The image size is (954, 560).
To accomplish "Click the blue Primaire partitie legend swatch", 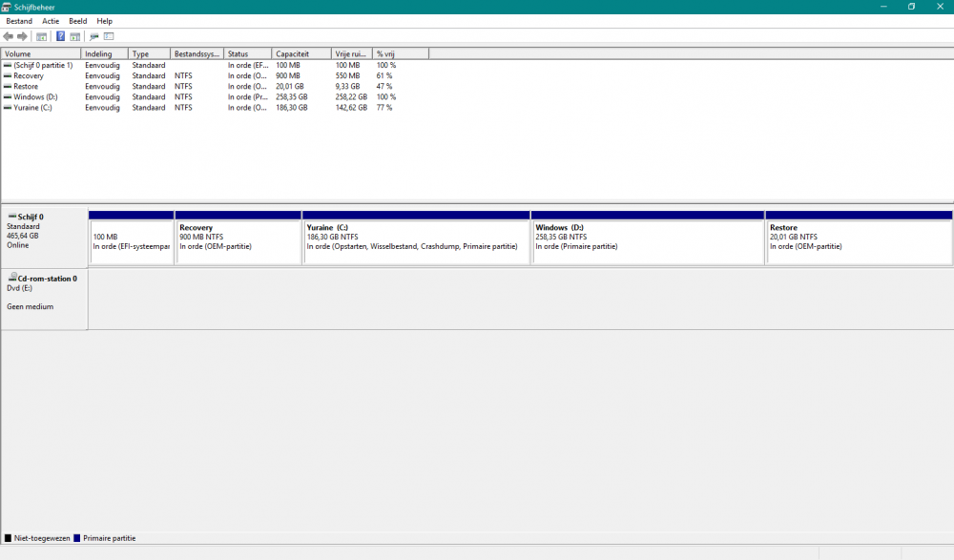I will pos(77,538).
